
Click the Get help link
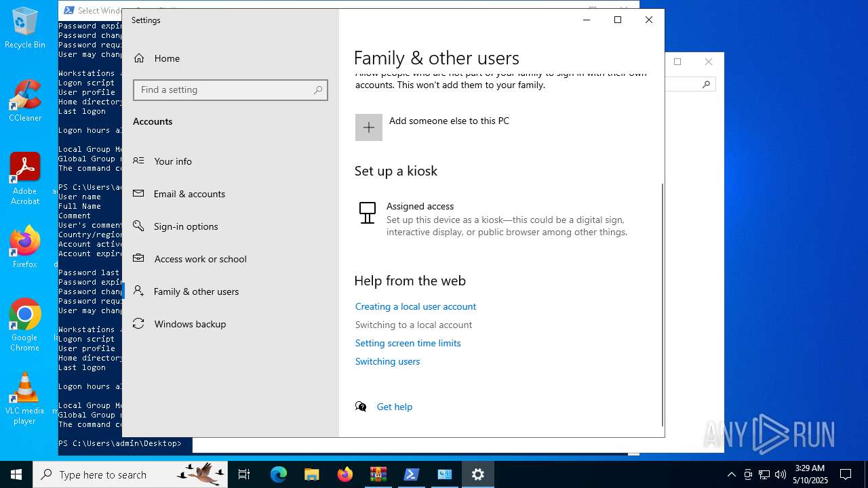(395, 407)
